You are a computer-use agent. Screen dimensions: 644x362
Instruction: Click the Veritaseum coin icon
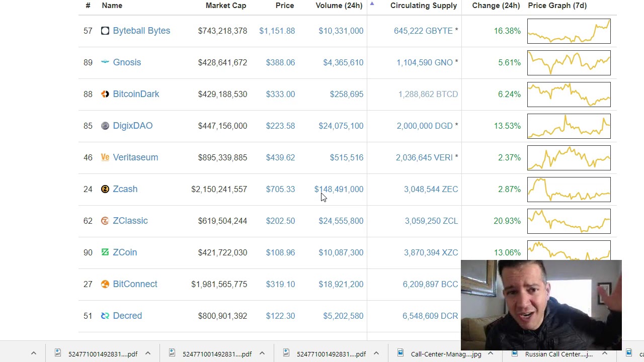(x=105, y=157)
